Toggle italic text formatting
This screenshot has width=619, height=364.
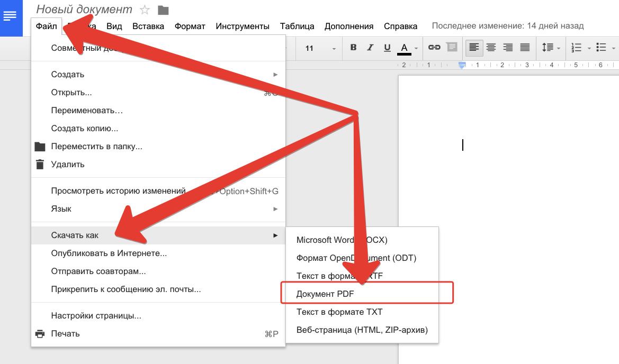370,48
